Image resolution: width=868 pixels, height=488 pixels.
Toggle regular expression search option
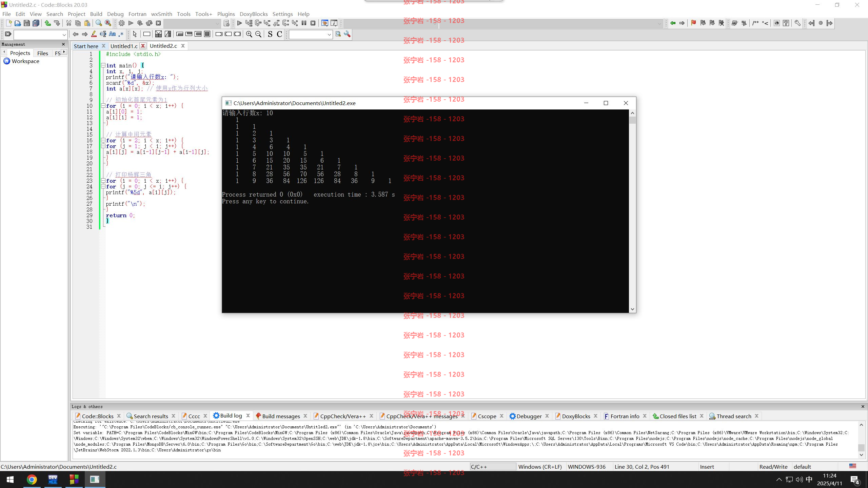[121, 34]
